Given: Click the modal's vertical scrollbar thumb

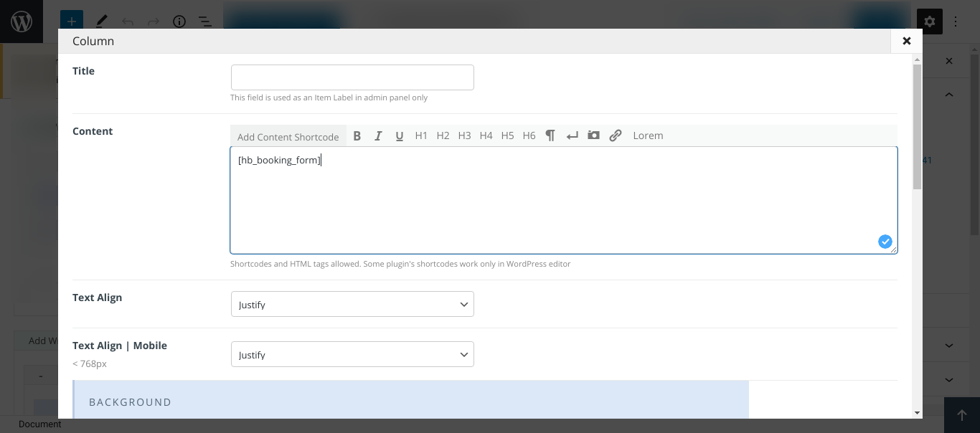Looking at the screenshot, I should (917, 125).
